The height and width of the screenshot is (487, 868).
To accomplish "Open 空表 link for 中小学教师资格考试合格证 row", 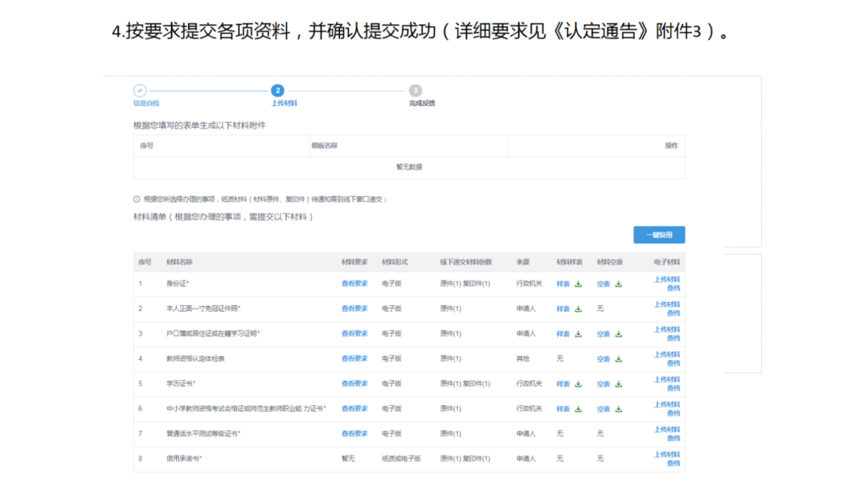I will tap(604, 409).
